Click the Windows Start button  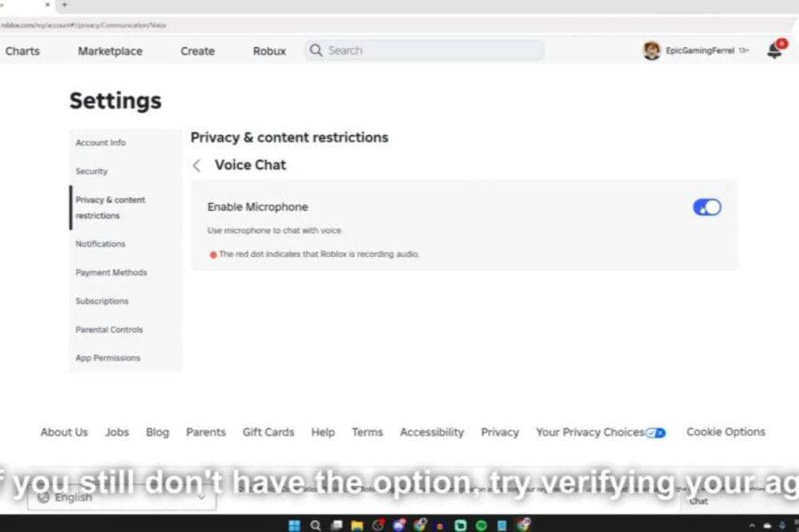click(295, 525)
